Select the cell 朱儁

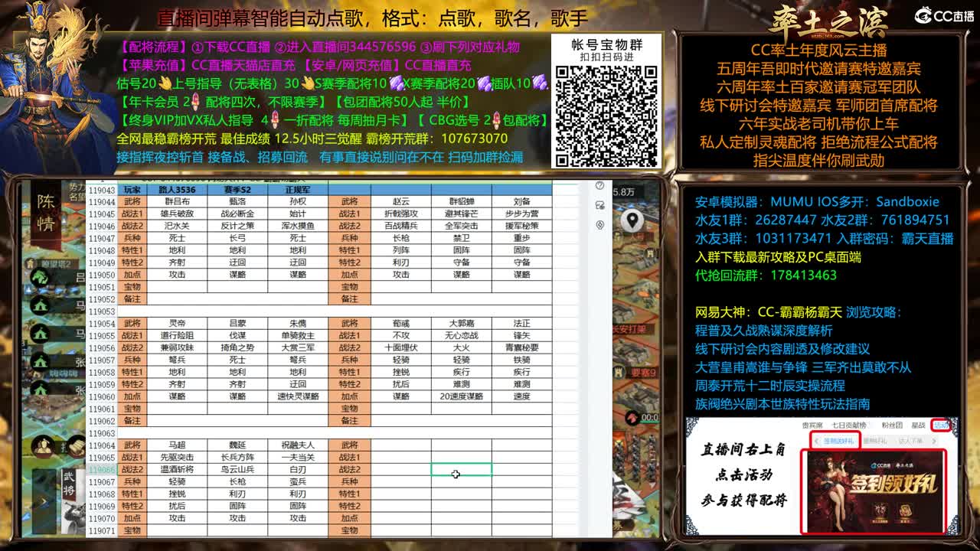298,324
